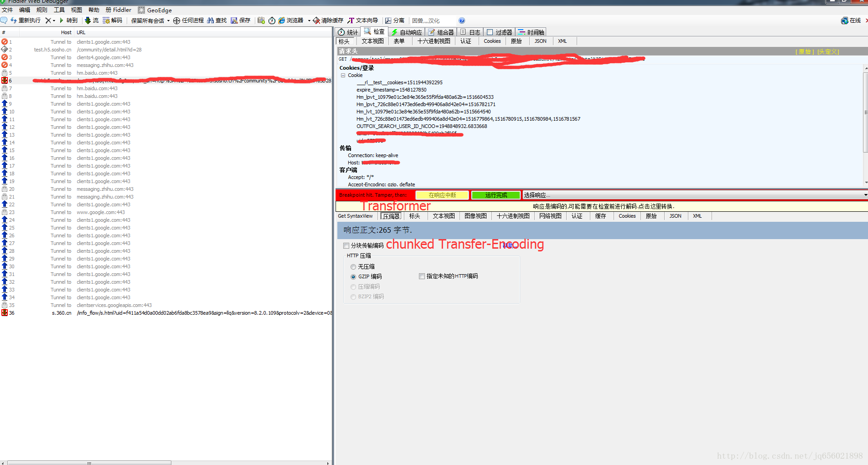Screen dimensions: 868x465
Task: Click the Stream (流) green arrow icon
Action: (x=88, y=20)
